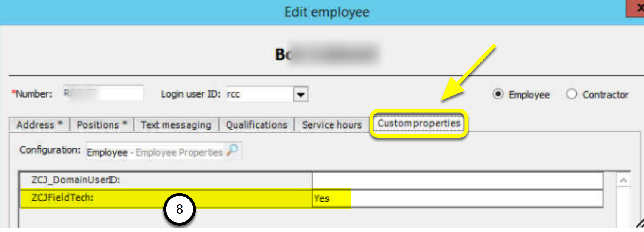Screen dimensions: 644x232
Task: Go to the Qualifications tab
Action: click(x=256, y=124)
